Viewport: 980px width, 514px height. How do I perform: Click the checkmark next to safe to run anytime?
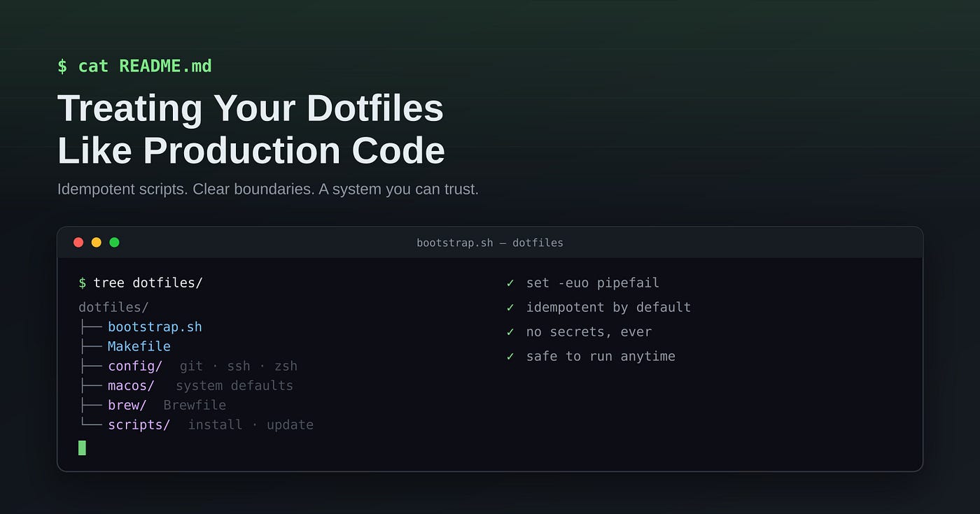pos(510,357)
